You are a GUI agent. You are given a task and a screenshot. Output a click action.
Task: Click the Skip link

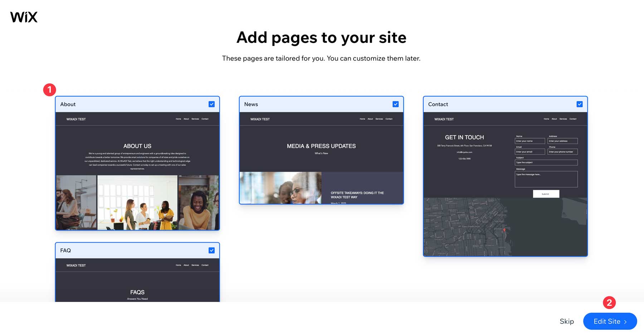tap(566, 321)
